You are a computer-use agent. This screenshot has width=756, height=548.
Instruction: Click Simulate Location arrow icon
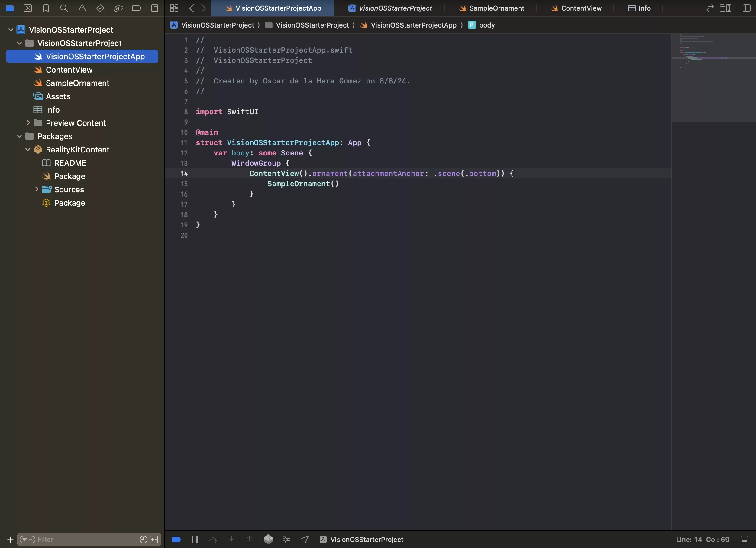pos(305,539)
